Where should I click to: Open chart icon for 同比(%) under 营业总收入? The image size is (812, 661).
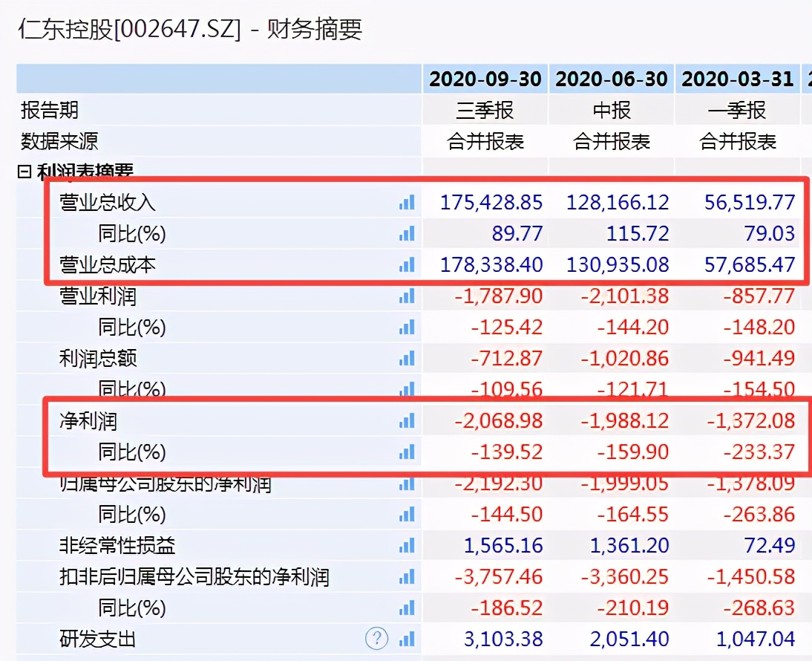click(x=407, y=234)
